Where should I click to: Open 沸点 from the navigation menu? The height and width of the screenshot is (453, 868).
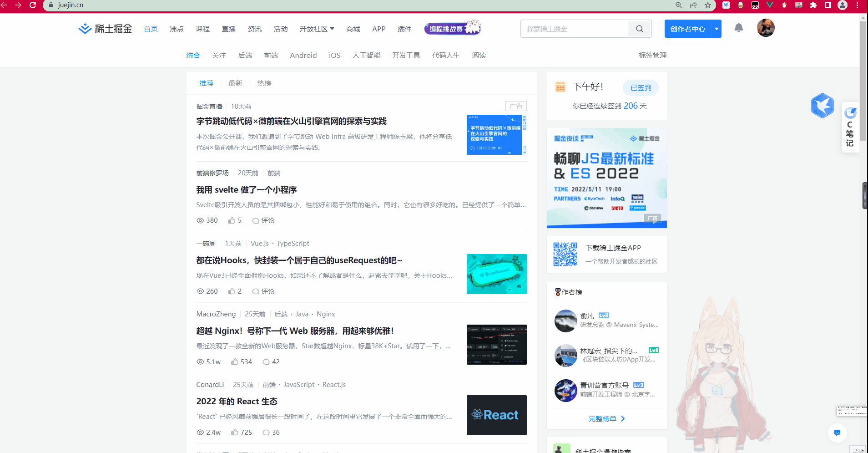point(177,28)
